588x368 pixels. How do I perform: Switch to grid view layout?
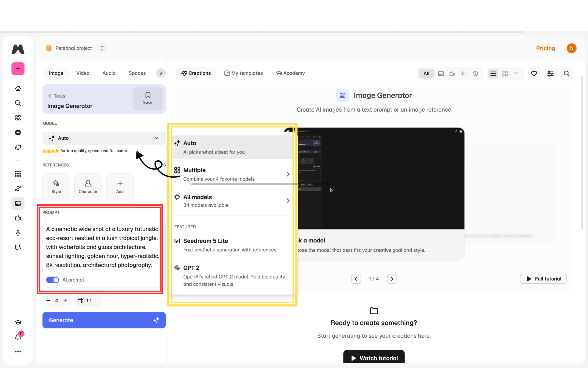pos(505,74)
